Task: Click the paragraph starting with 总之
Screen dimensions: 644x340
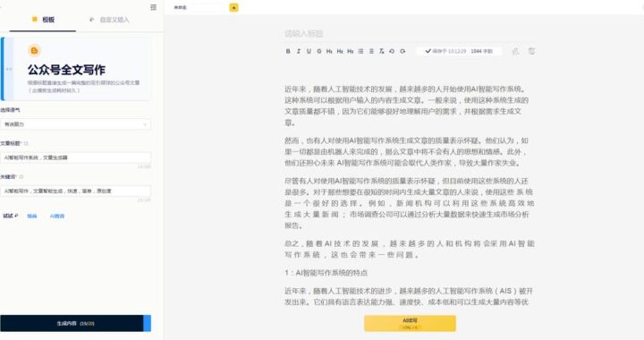Action: click(409, 250)
